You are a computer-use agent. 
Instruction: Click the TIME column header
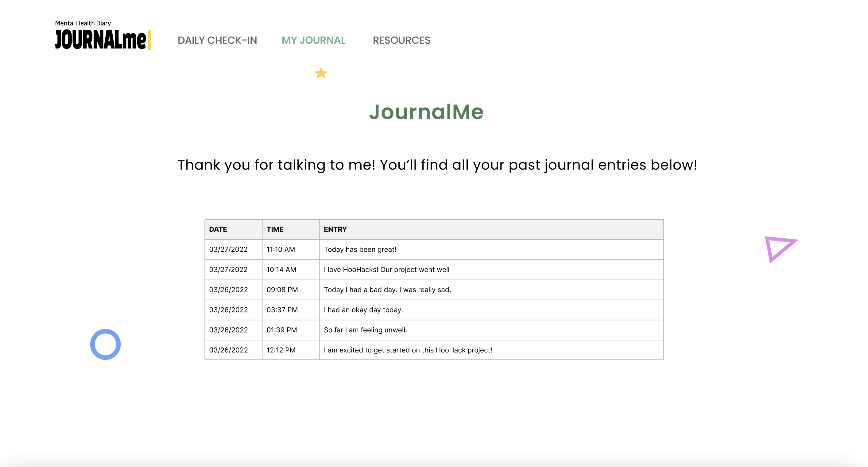(x=275, y=229)
